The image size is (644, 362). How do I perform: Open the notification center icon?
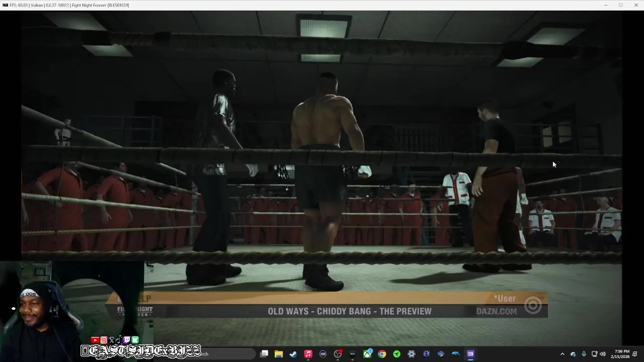[x=635, y=354]
